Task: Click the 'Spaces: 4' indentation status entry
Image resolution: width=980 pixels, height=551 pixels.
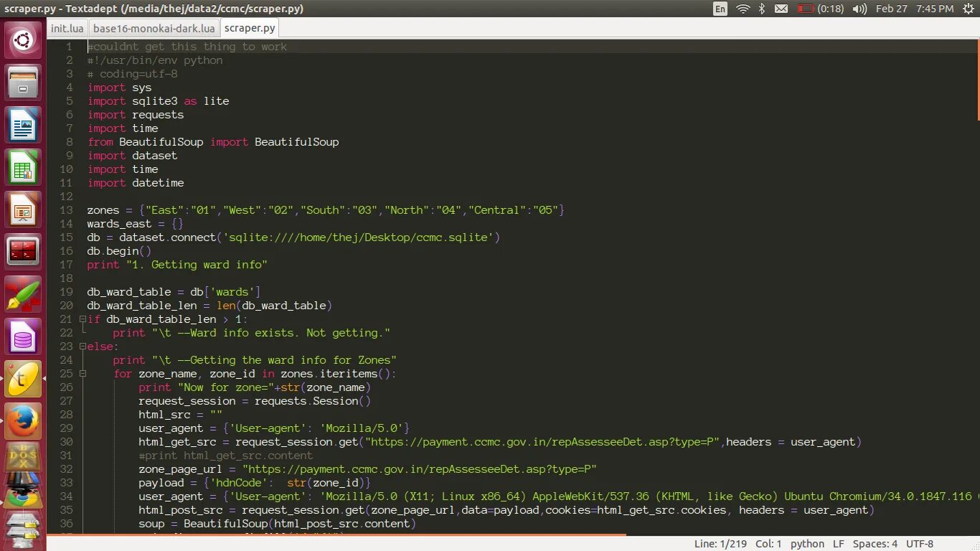Action: pyautogui.click(x=875, y=544)
